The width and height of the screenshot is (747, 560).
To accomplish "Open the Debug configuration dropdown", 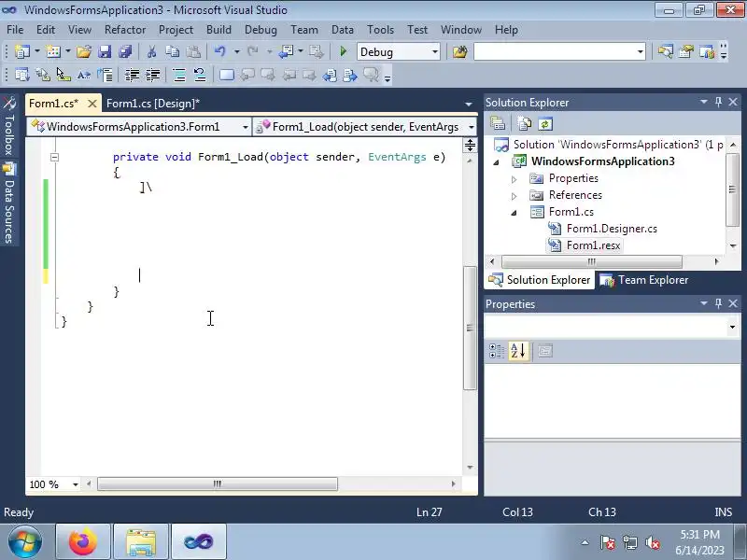I will [434, 52].
